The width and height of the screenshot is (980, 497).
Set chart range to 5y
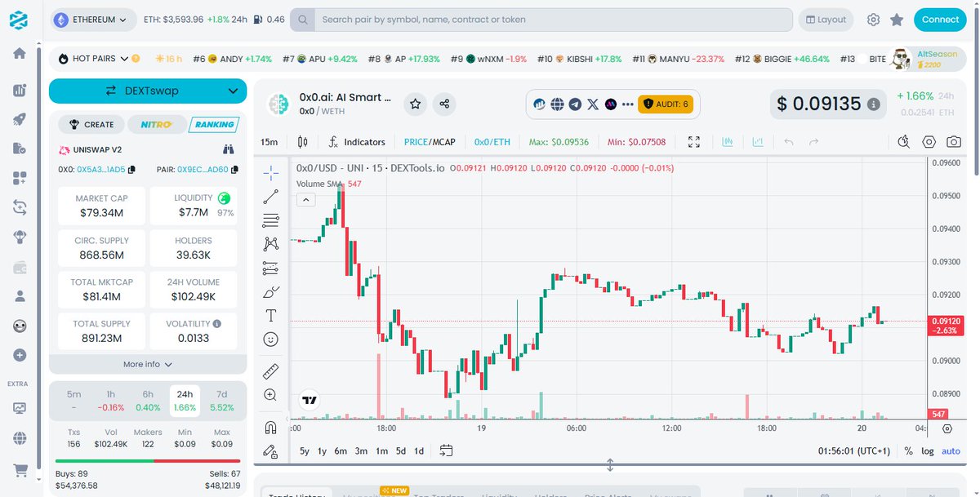pyautogui.click(x=305, y=450)
